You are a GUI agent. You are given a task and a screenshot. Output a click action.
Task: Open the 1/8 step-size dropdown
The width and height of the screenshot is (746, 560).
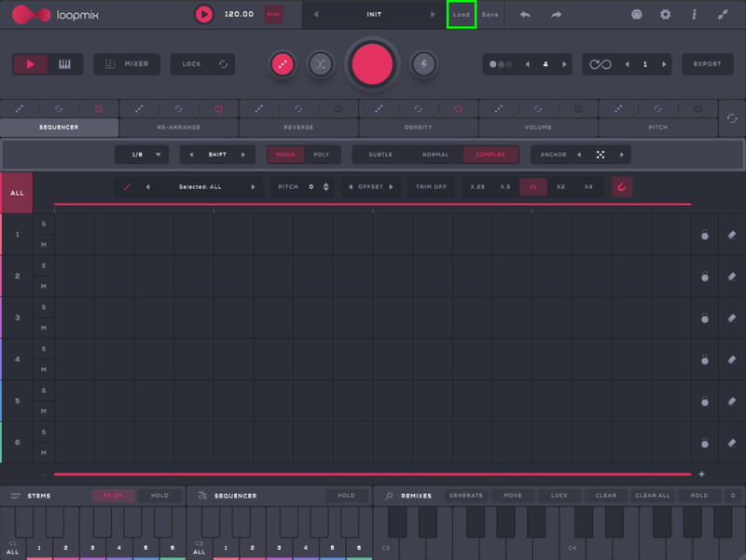[x=142, y=155]
